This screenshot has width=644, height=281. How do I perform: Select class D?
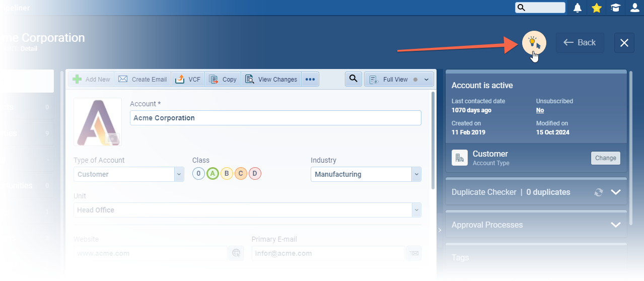pos(255,174)
